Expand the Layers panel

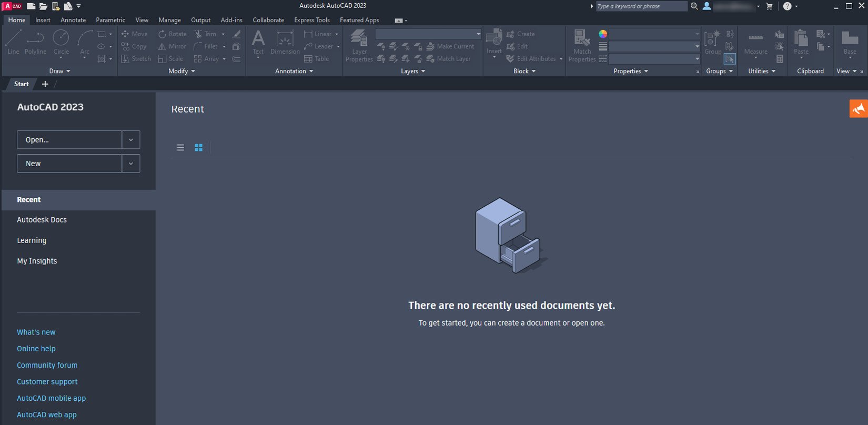pyautogui.click(x=413, y=71)
